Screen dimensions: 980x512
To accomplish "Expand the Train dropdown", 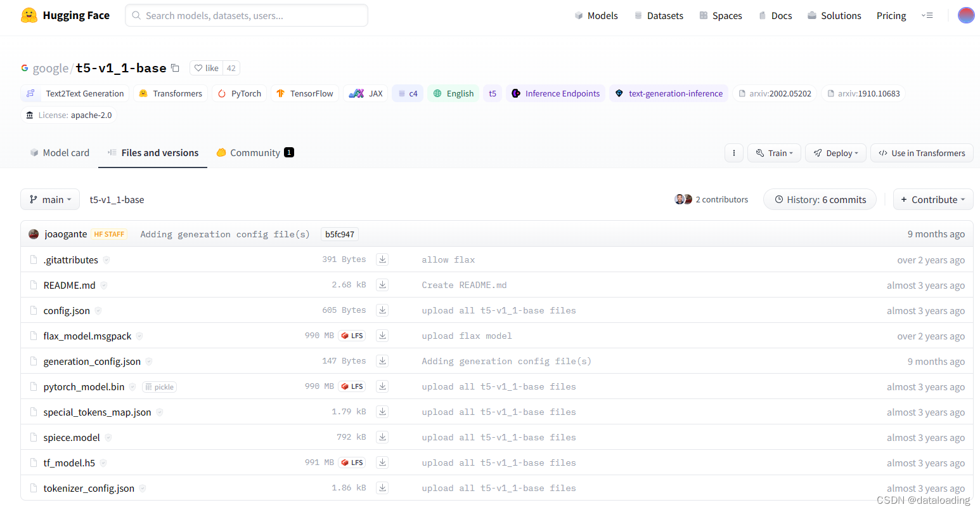I will click(774, 153).
